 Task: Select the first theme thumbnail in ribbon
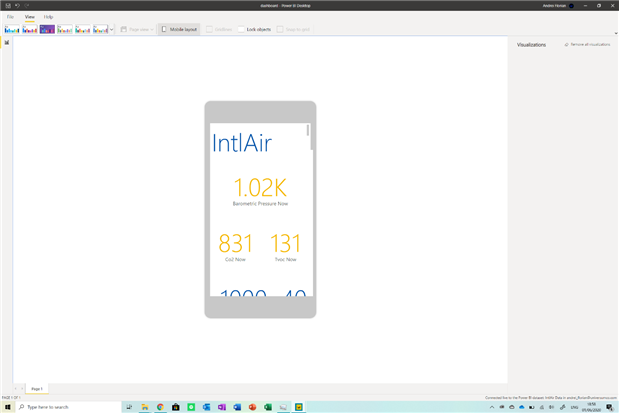[x=12, y=29]
